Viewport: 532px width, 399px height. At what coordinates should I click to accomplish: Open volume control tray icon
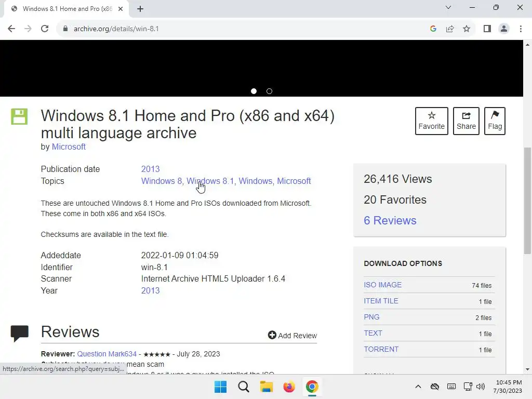click(481, 387)
